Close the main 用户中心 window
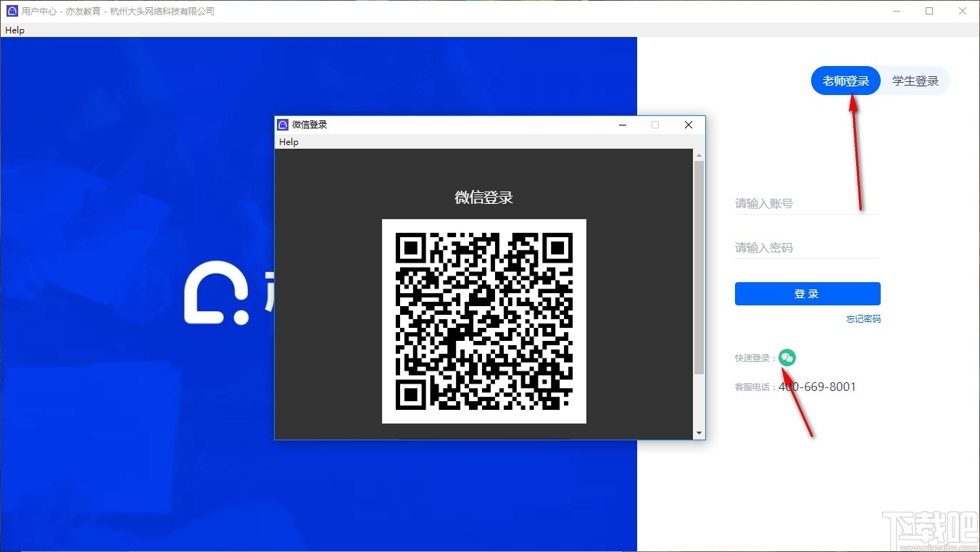The height and width of the screenshot is (552, 980). coord(963,11)
